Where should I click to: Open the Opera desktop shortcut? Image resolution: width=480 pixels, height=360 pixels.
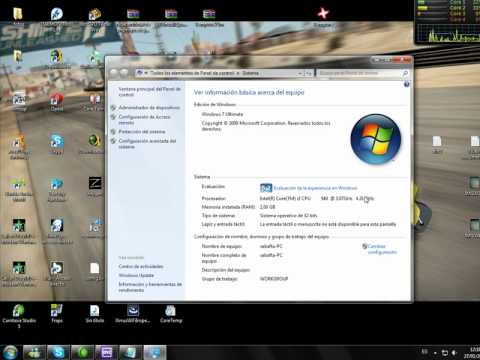(57, 102)
